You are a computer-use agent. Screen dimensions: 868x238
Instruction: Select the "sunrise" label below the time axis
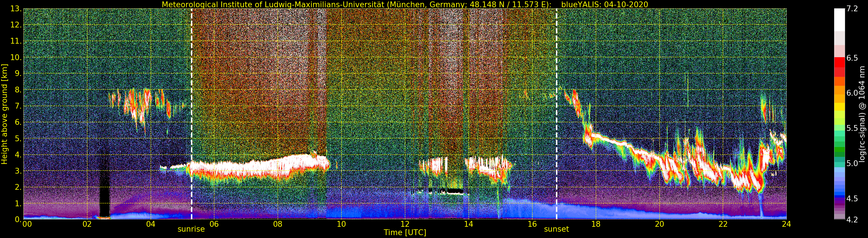pos(191,229)
